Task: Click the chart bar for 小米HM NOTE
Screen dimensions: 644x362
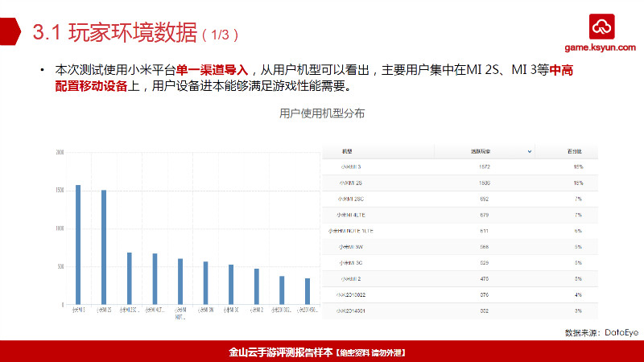Action: 180,282
